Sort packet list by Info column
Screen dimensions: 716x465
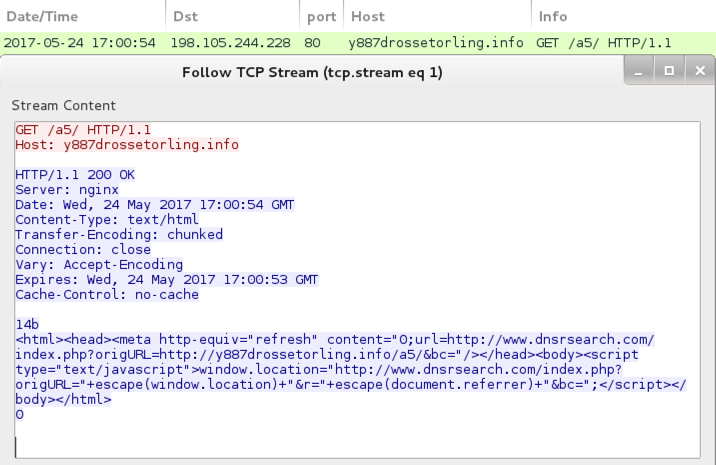click(x=624, y=16)
